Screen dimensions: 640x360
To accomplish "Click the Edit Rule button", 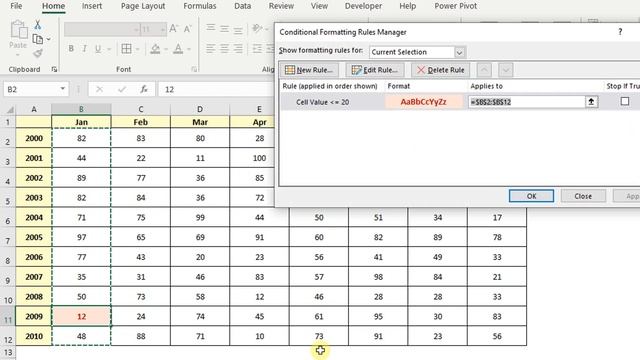I will pos(375,70).
